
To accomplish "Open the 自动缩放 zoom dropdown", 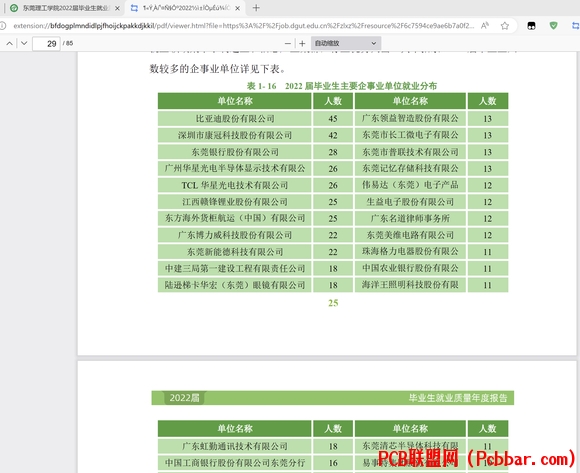I will coord(345,43).
